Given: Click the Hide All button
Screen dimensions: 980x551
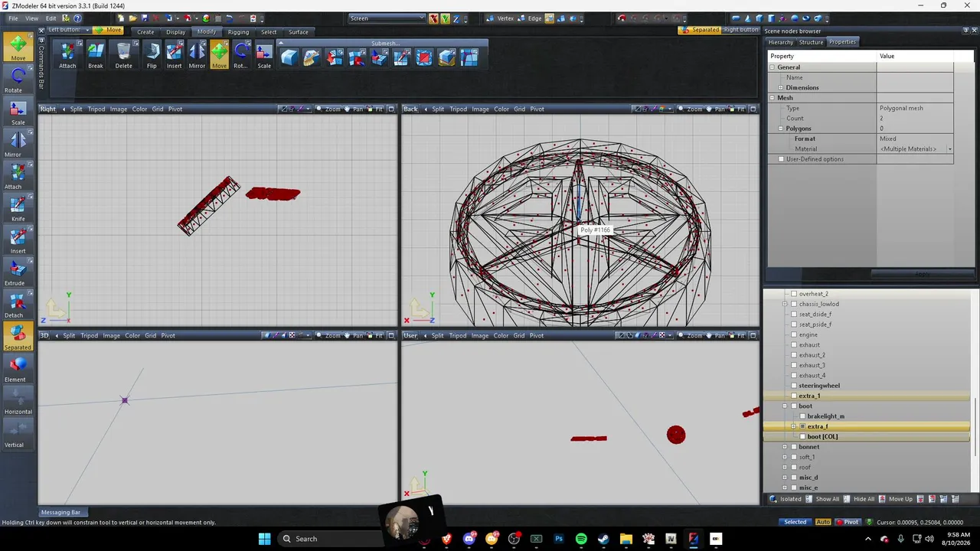Looking at the screenshot, I should pyautogui.click(x=859, y=499).
